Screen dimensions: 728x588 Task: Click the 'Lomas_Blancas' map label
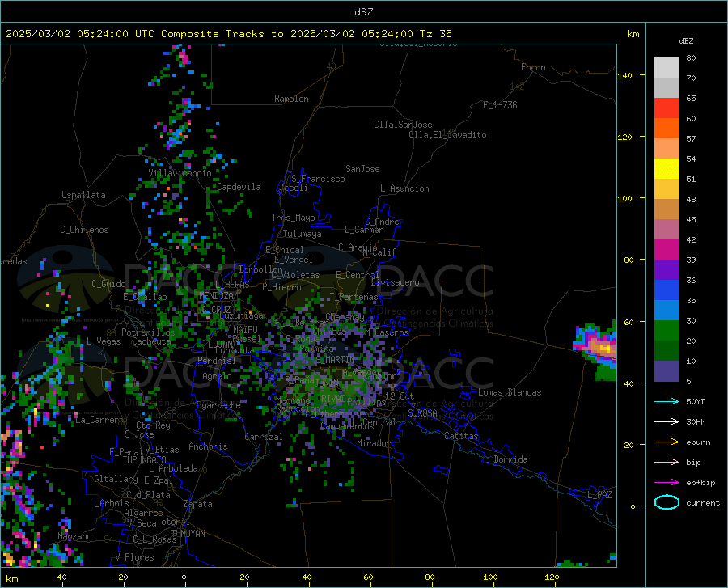[x=510, y=392]
